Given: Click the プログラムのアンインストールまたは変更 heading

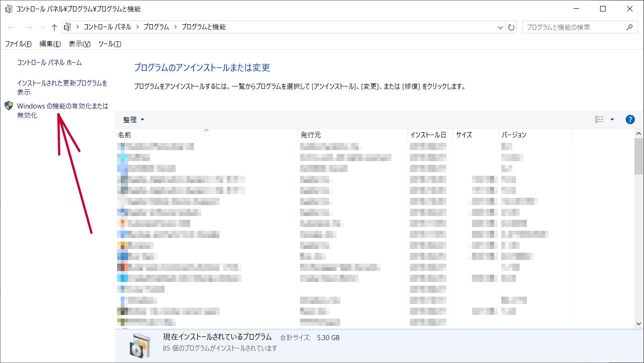Looking at the screenshot, I should pyautogui.click(x=202, y=68).
